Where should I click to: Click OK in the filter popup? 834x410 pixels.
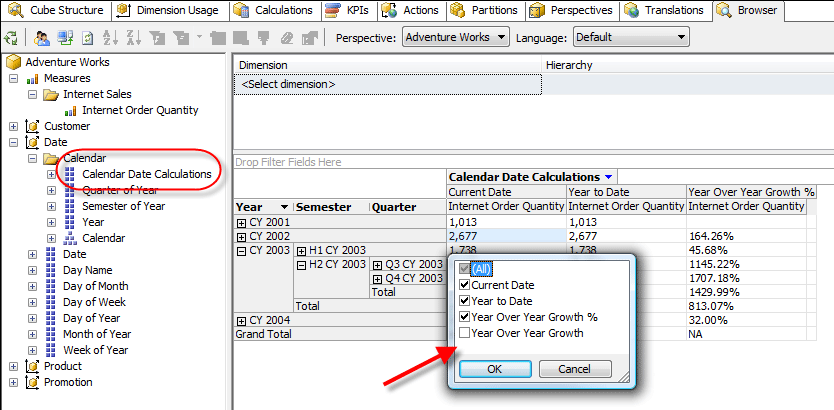(495, 369)
